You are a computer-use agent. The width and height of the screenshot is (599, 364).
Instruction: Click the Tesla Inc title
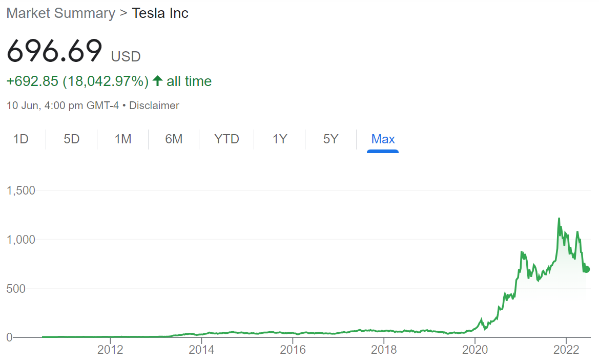(x=160, y=13)
